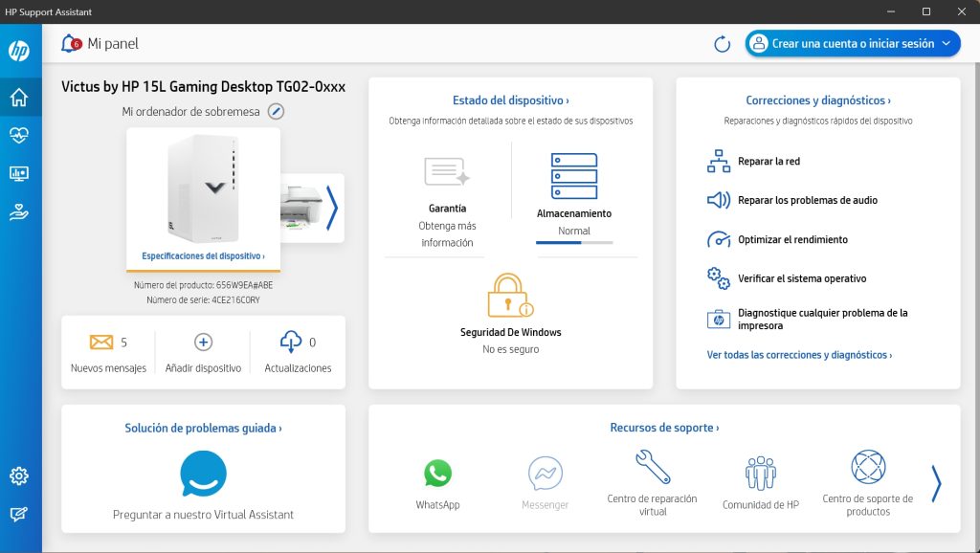Edit device nickname with pencil icon
980x553 pixels.
click(x=276, y=111)
